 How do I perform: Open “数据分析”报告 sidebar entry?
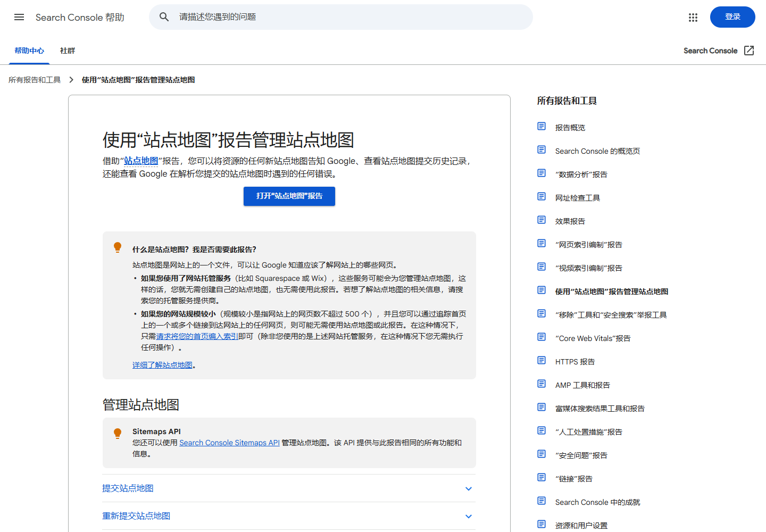pos(581,174)
